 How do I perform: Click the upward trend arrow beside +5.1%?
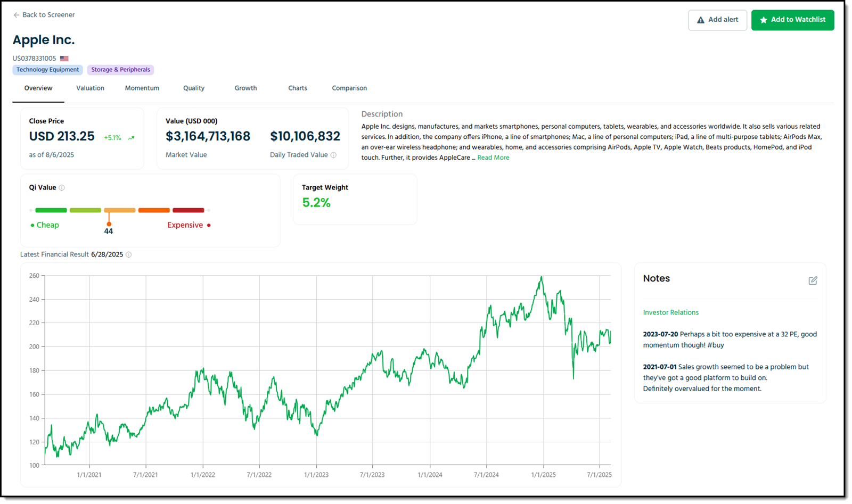(131, 138)
